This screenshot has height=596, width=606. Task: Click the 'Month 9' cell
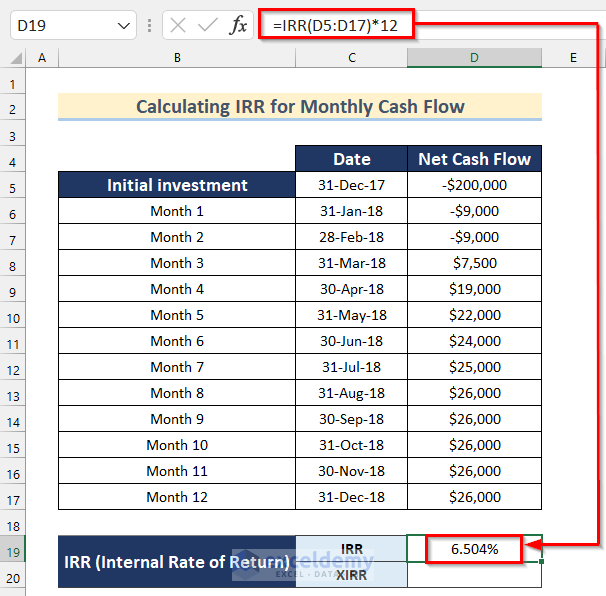(177, 419)
